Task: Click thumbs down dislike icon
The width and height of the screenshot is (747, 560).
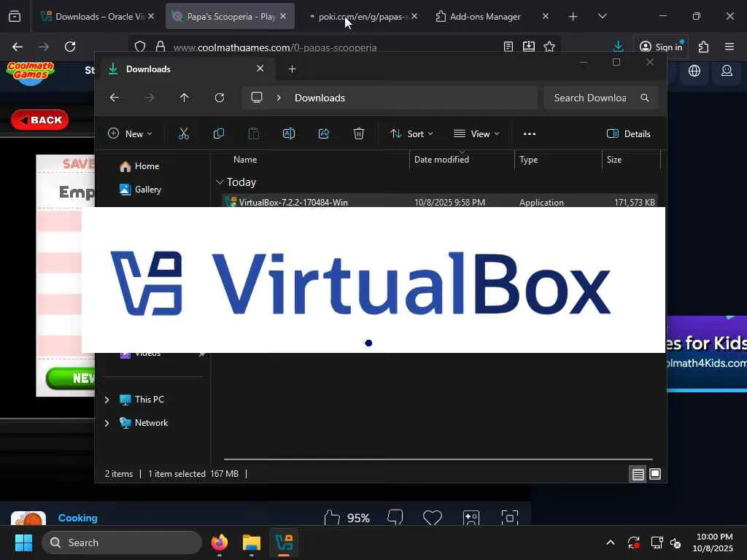Action: coord(395,518)
